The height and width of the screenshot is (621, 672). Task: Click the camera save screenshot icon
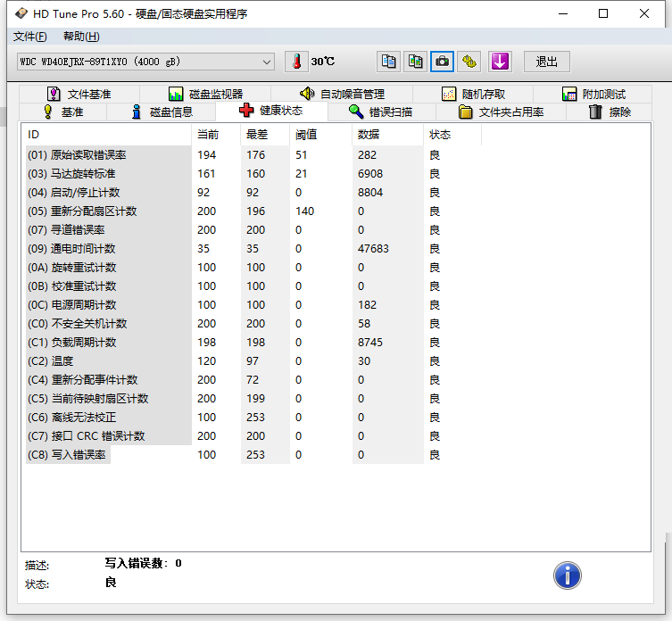[x=442, y=62]
